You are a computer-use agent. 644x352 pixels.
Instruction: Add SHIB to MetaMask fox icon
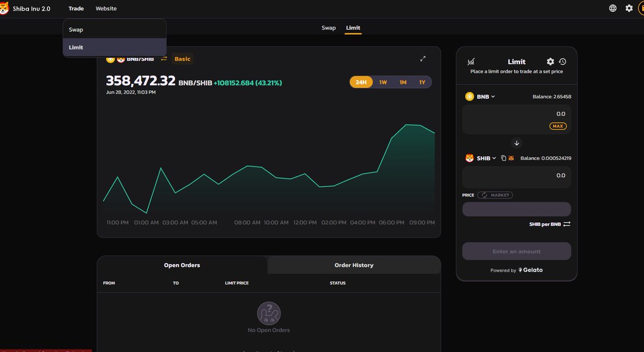click(x=511, y=158)
